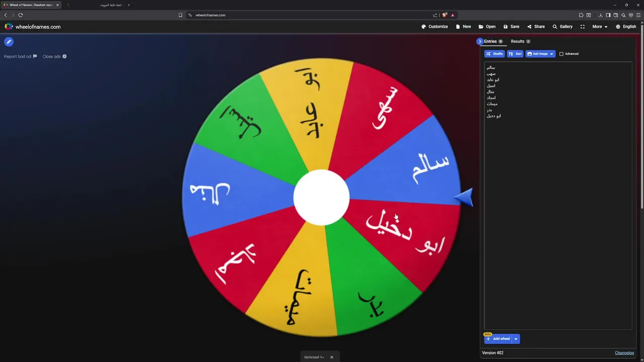This screenshot has width=644, height=362.
Task: Open a new browser tab
Action: (x=128, y=5)
